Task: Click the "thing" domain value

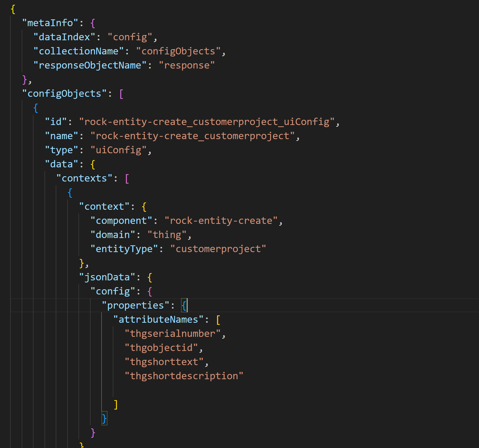Action: click(x=167, y=235)
